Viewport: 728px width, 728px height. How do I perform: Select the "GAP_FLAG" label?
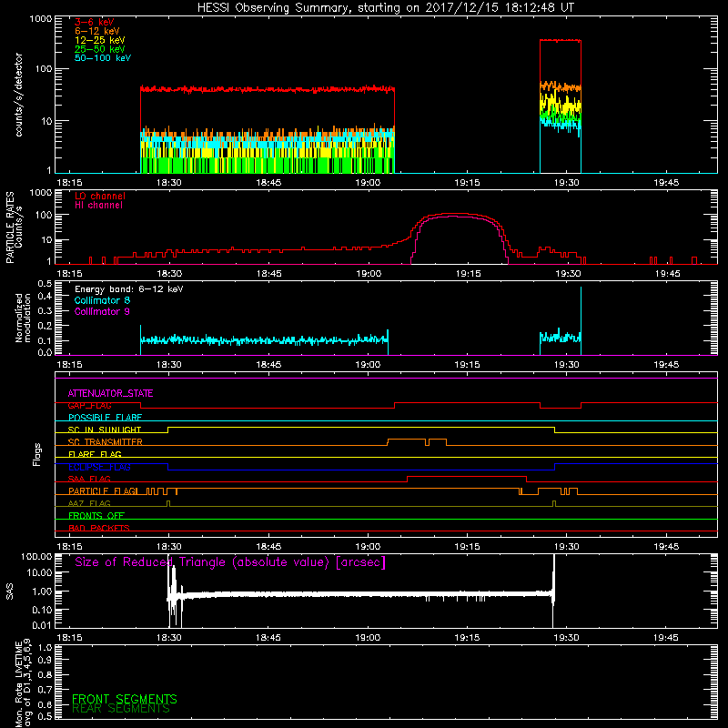coord(89,405)
